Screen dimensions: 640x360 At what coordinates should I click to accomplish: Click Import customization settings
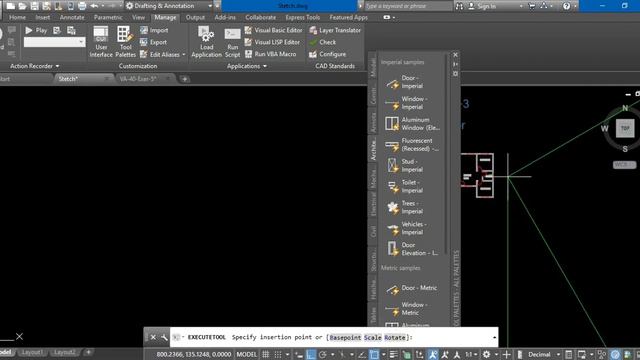(x=154, y=30)
